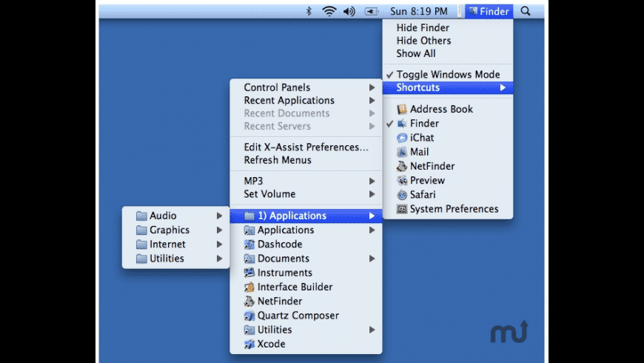Viewport: 644px width, 363px height.
Task: Click the Safari compass icon
Action: pos(402,194)
